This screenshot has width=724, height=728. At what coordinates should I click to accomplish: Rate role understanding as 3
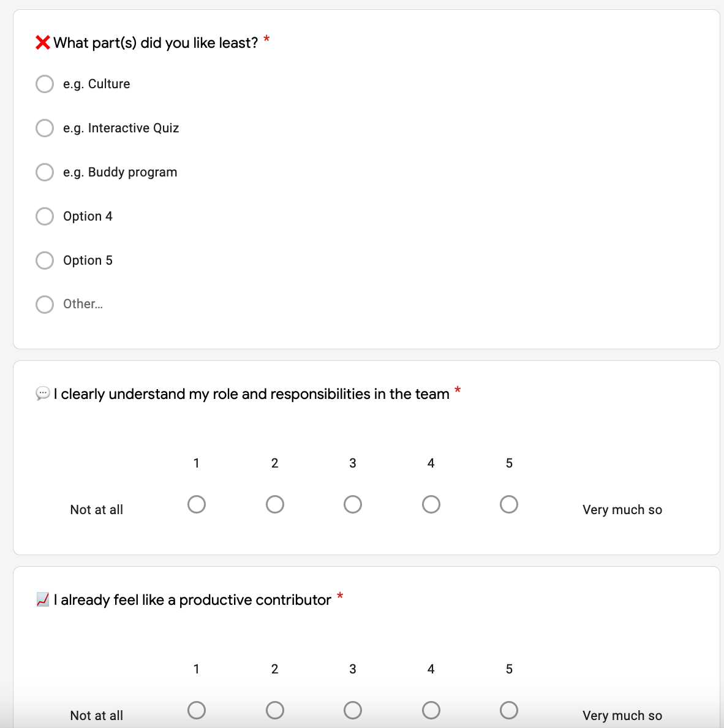click(353, 504)
